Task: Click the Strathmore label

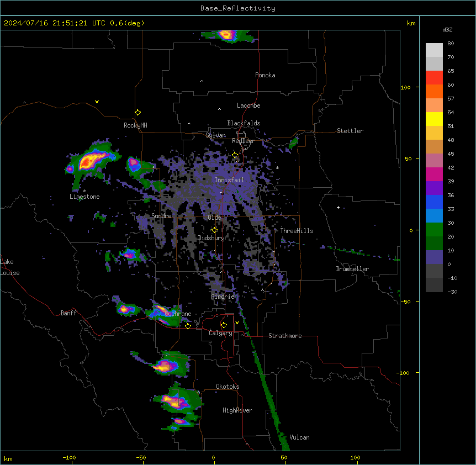Action: pyautogui.click(x=285, y=336)
